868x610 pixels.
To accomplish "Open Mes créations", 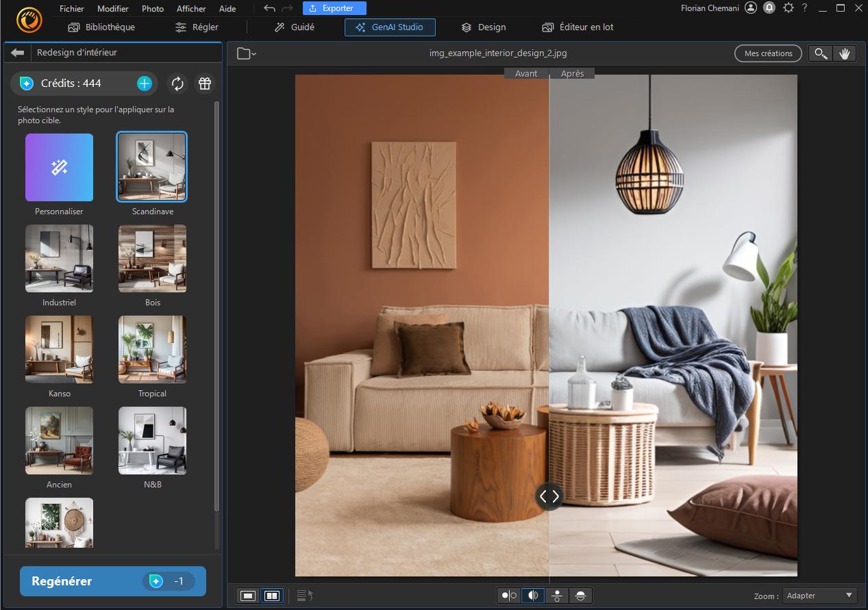I will (767, 53).
